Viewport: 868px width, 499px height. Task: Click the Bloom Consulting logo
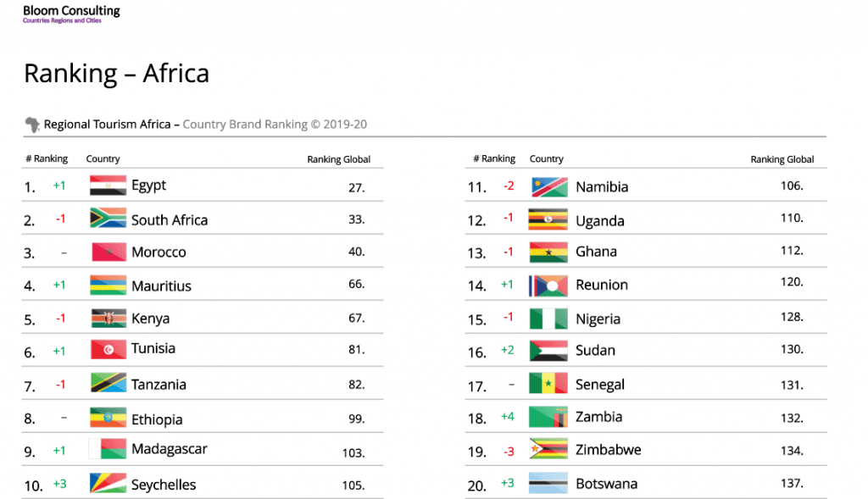click(x=71, y=13)
